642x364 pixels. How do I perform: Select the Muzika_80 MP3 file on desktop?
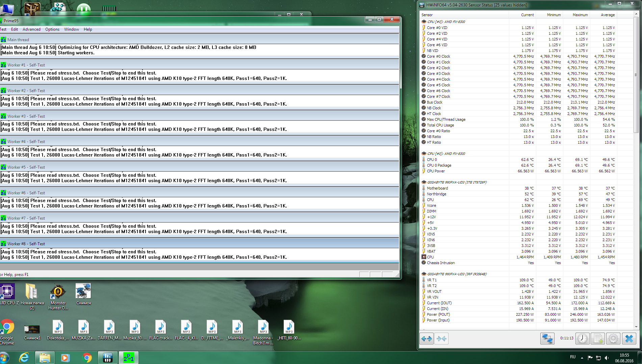coord(135,330)
